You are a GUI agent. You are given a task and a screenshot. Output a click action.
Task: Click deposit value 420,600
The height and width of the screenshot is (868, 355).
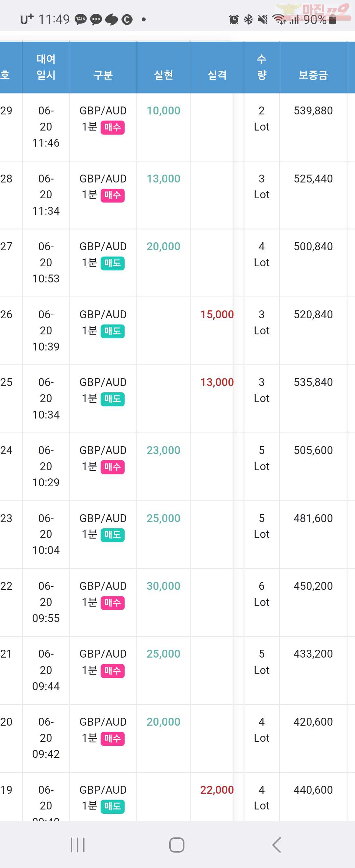pos(313,722)
